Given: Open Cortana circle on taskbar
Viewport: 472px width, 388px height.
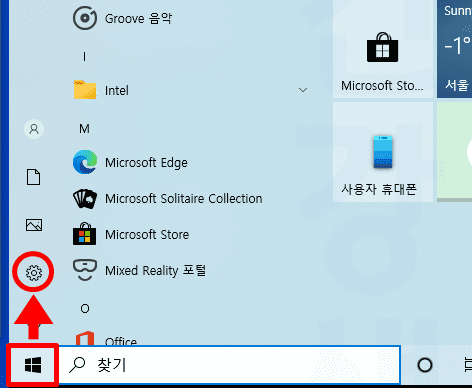Looking at the screenshot, I should (x=425, y=365).
